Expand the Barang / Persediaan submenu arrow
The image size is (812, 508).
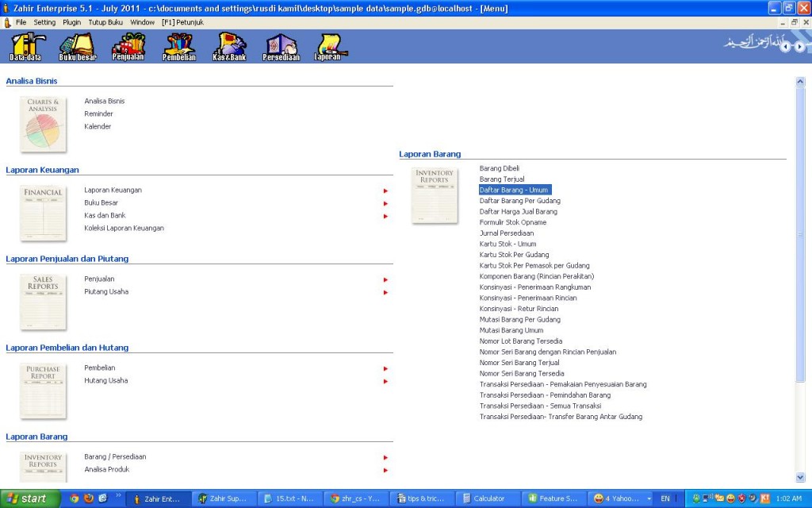[385, 458]
